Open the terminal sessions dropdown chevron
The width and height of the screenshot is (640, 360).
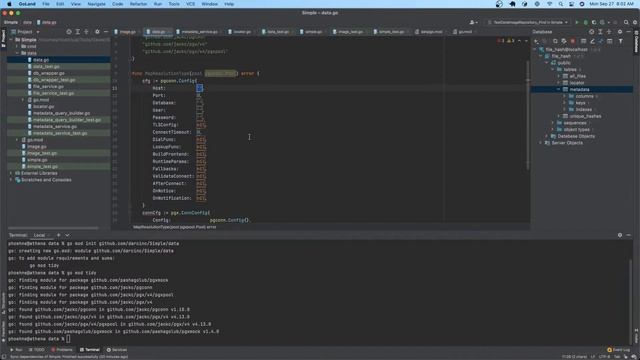(x=67, y=235)
